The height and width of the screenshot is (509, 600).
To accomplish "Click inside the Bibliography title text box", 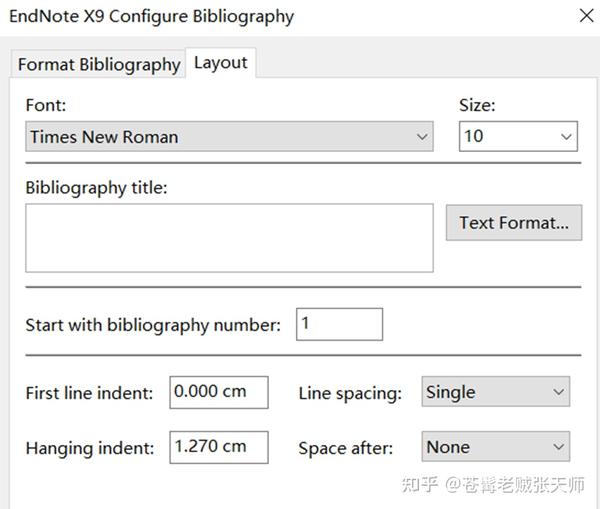I will 229,238.
